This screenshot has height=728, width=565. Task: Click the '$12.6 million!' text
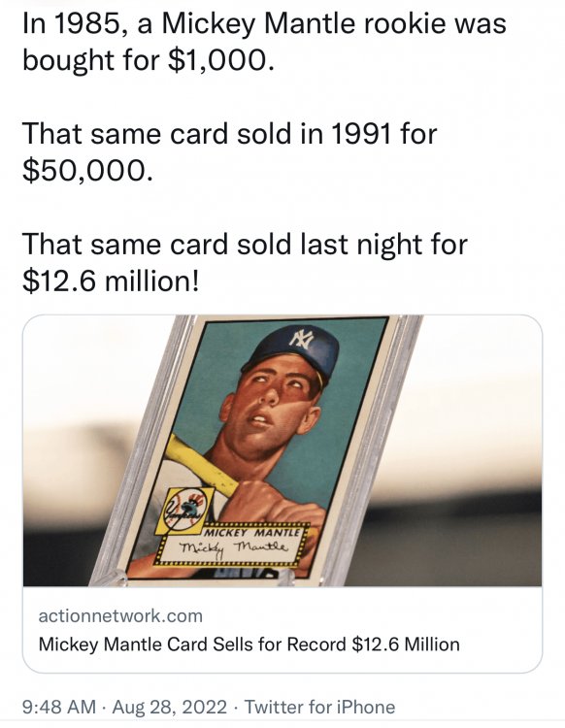coord(111,281)
